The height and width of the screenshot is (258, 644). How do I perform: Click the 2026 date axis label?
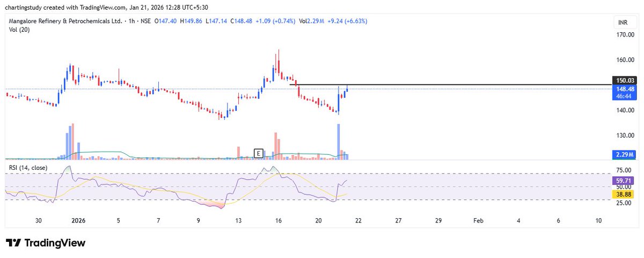click(x=78, y=220)
